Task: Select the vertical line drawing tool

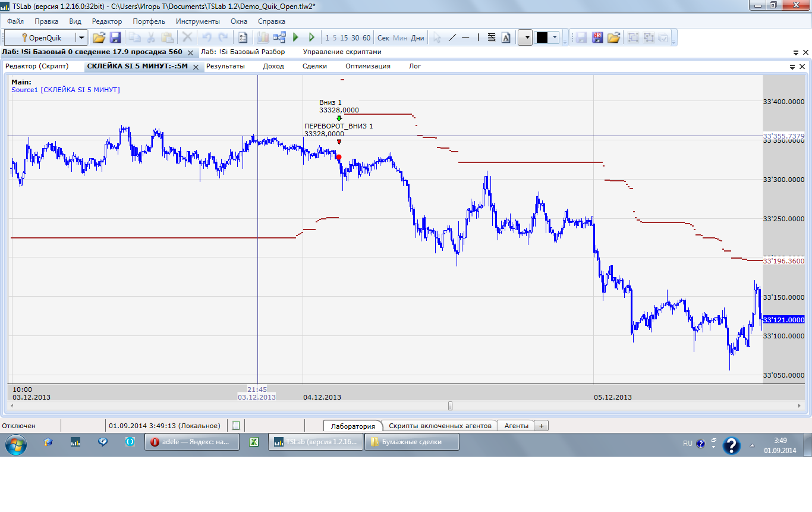Action: pyautogui.click(x=478, y=37)
